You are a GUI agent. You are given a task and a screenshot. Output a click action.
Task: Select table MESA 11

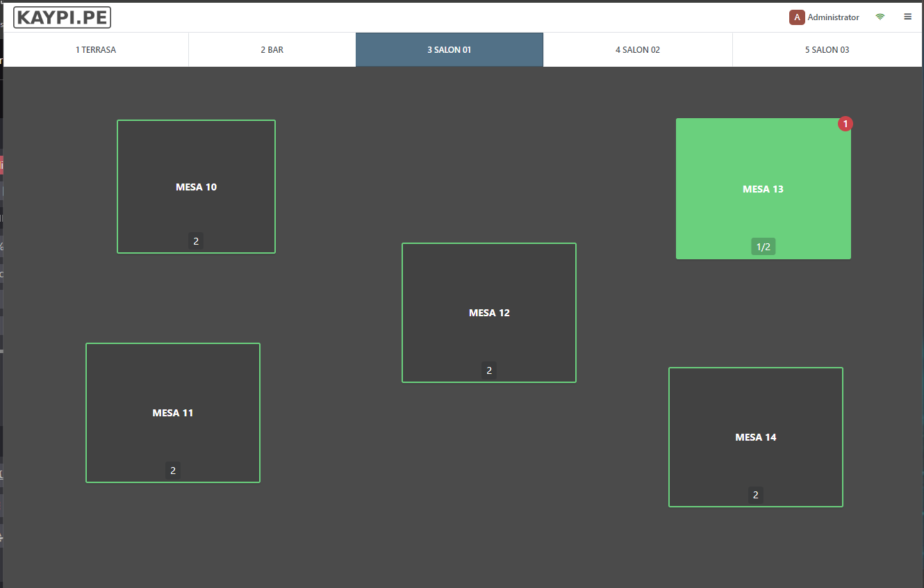click(x=172, y=412)
